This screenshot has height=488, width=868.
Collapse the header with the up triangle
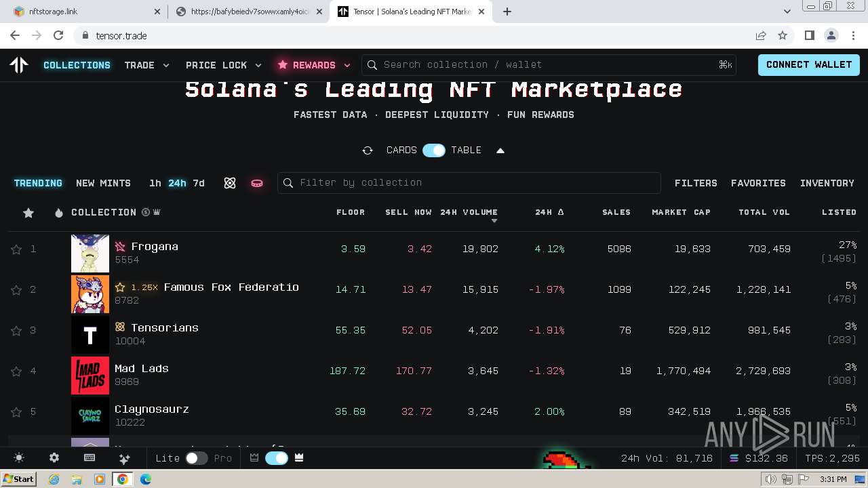pos(500,150)
